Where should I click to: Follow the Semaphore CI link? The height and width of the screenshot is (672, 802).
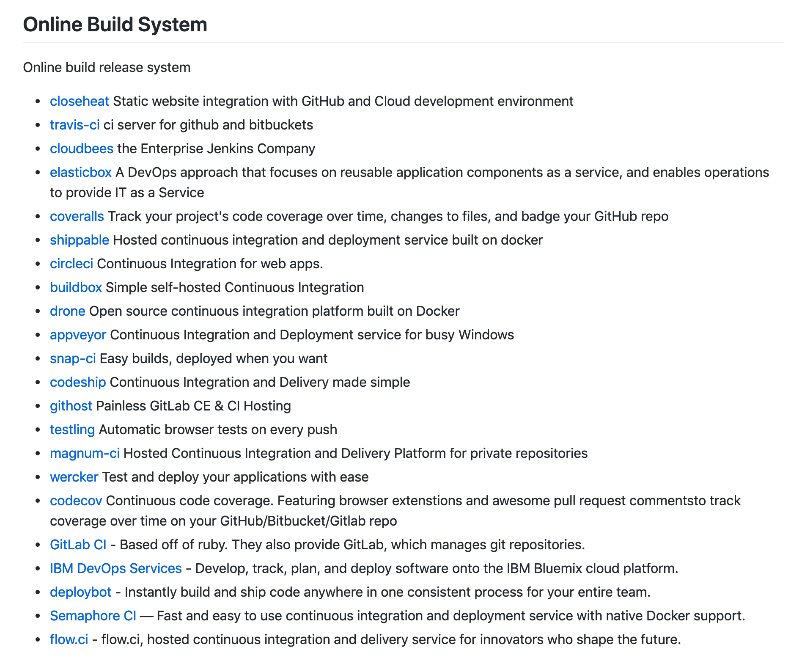pos(93,615)
